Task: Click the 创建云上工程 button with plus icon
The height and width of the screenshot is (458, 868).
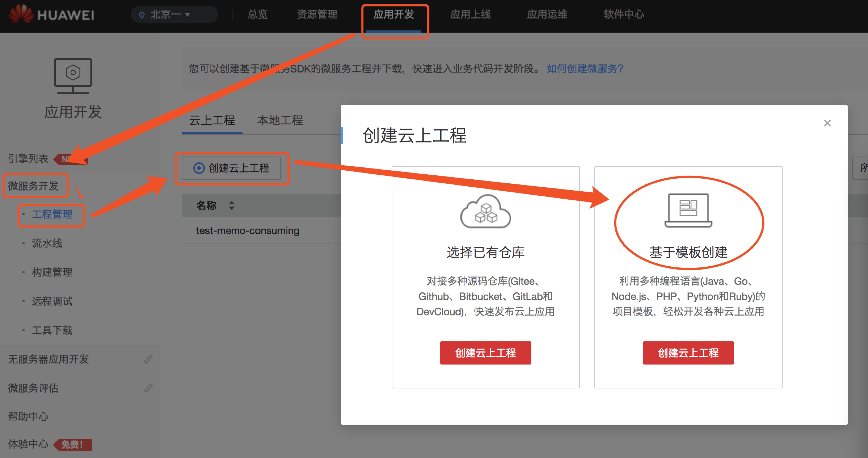Action: coord(231,168)
